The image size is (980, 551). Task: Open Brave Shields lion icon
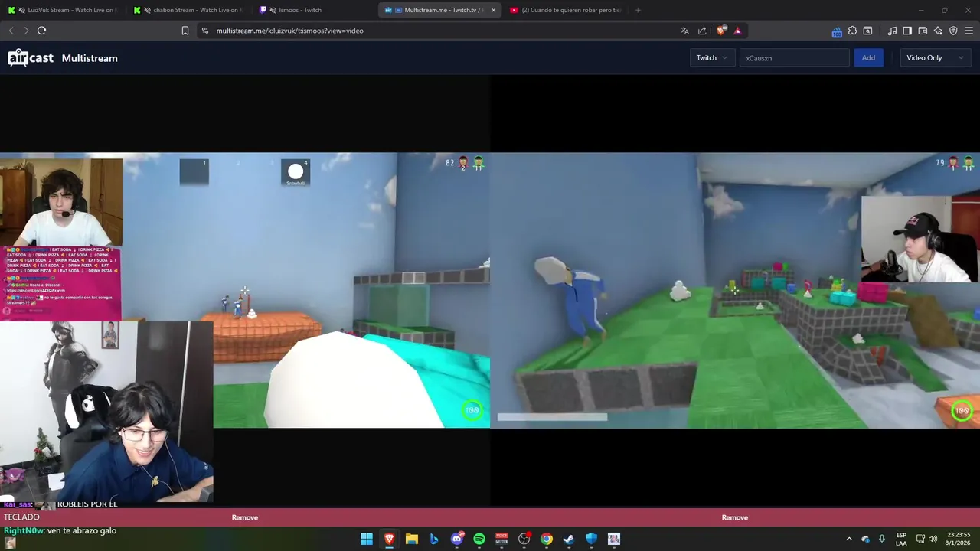pos(721,31)
